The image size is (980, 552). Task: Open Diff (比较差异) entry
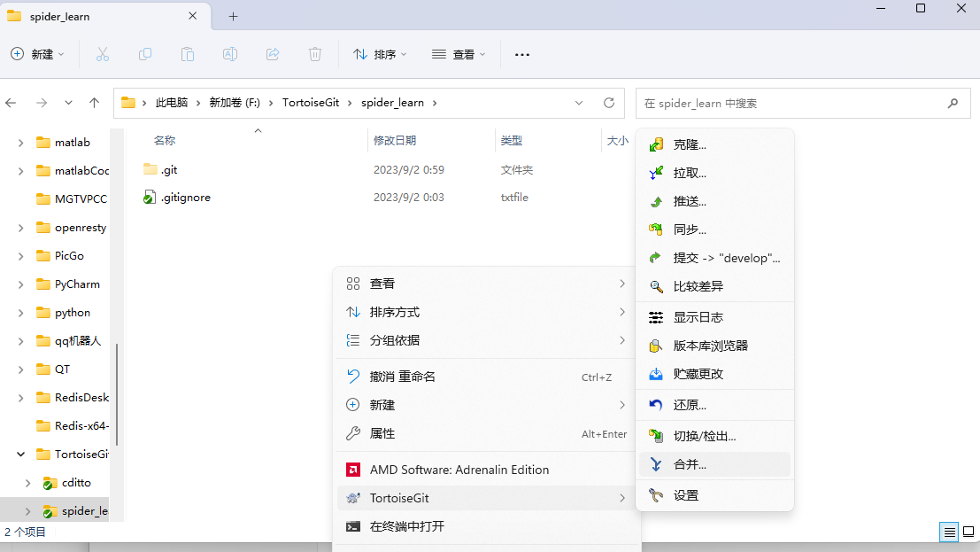point(714,286)
